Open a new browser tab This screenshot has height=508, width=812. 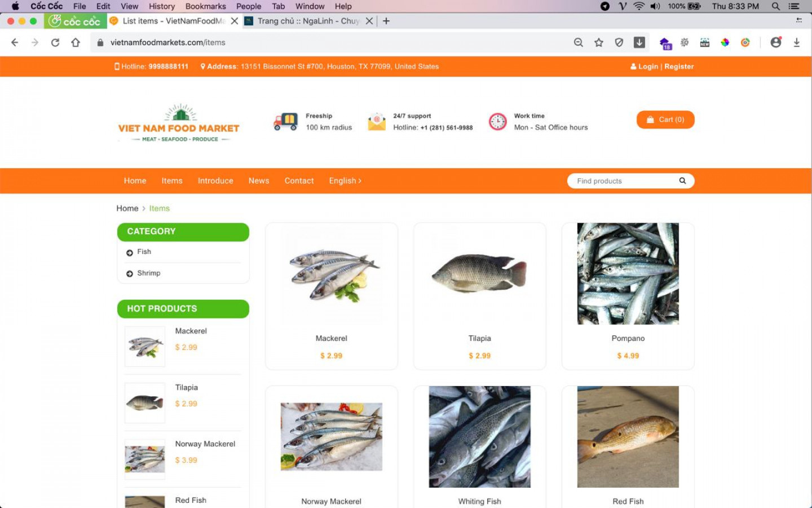[386, 21]
